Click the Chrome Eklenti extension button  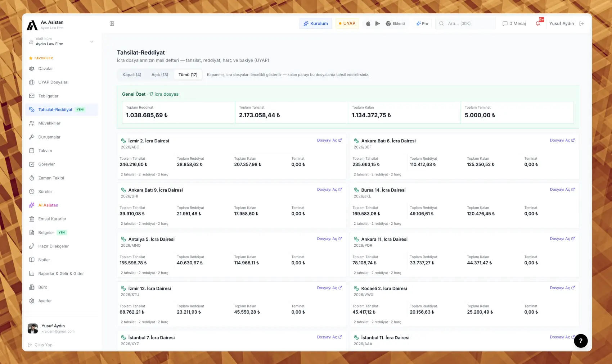click(x=395, y=23)
